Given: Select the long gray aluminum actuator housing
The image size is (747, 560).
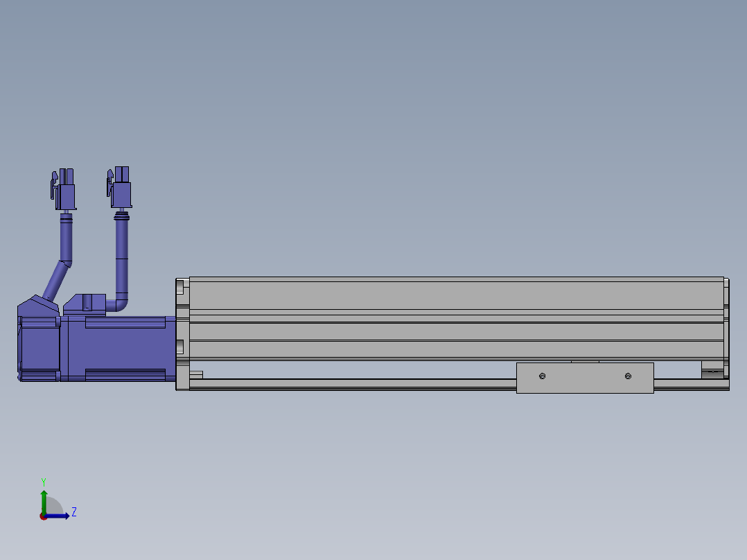Looking at the screenshot, I should click(457, 318).
